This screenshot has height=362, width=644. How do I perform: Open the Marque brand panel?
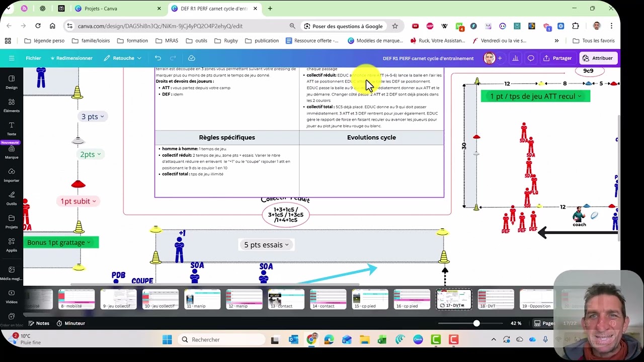[x=12, y=151]
